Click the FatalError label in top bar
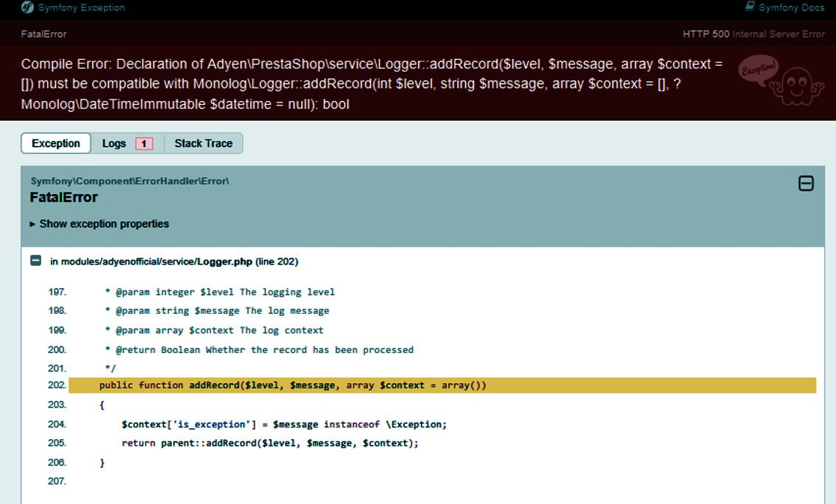This screenshot has width=836, height=504. tap(43, 34)
